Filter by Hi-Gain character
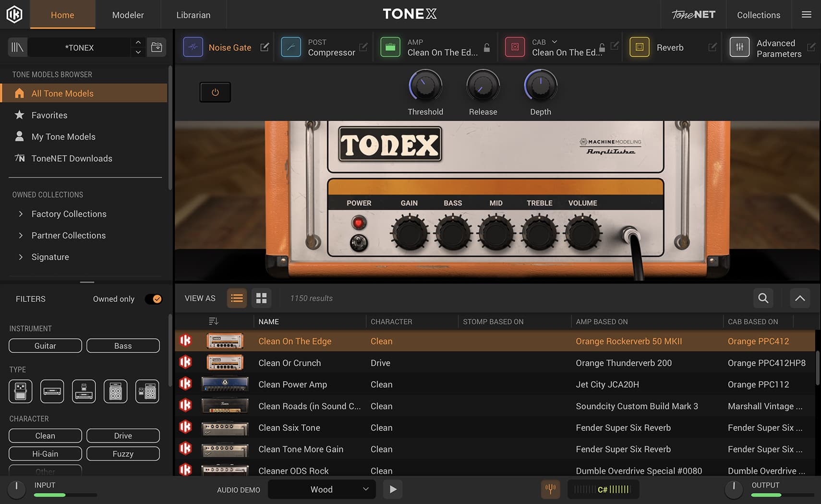This screenshot has width=821, height=504. 45,454
